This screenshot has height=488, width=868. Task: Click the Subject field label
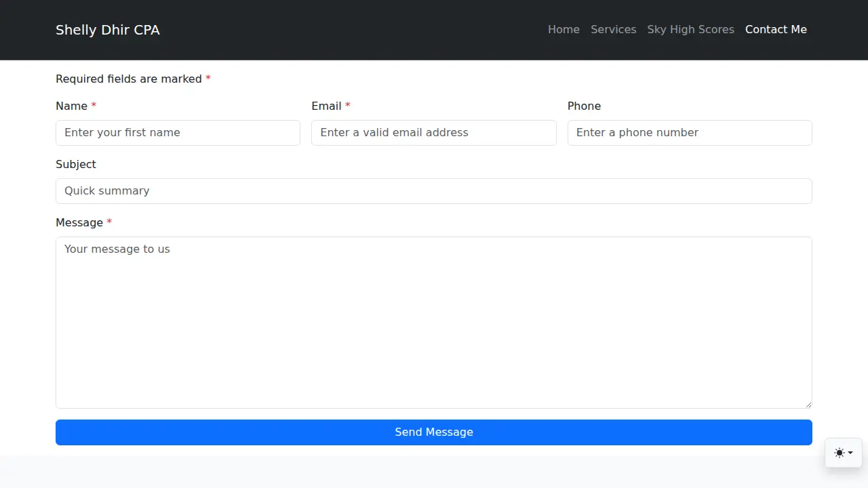tap(76, 165)
